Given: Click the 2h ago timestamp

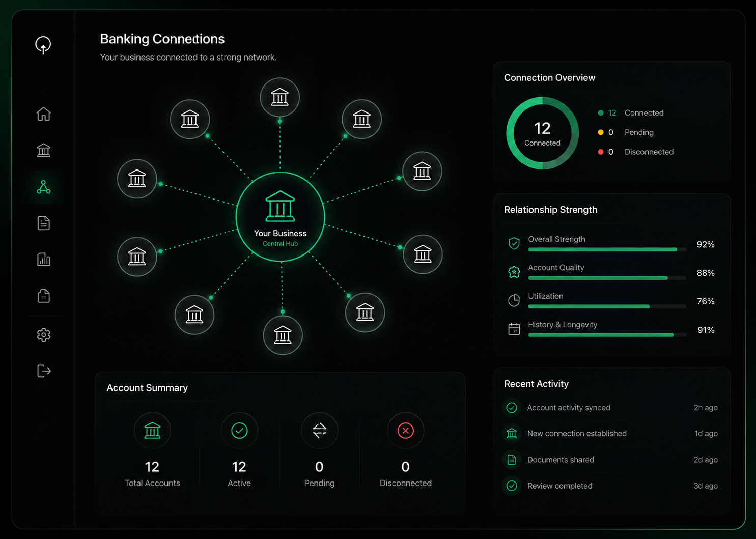Looking at the screenshot, I should [x=706, y=408].
